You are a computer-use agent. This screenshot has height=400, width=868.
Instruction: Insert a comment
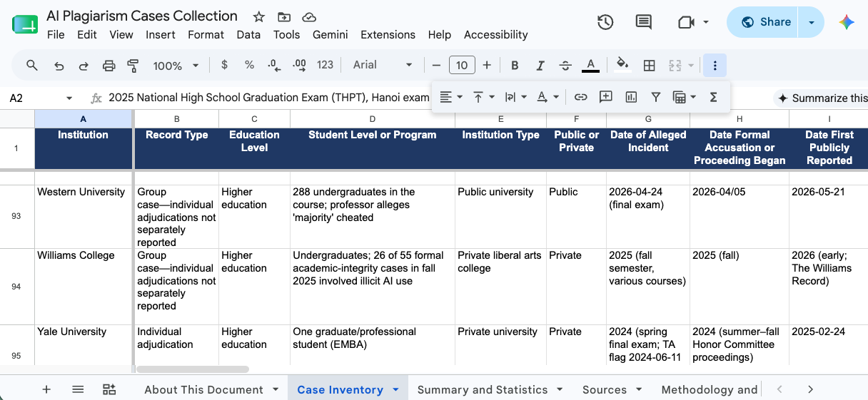pos(606,97)
